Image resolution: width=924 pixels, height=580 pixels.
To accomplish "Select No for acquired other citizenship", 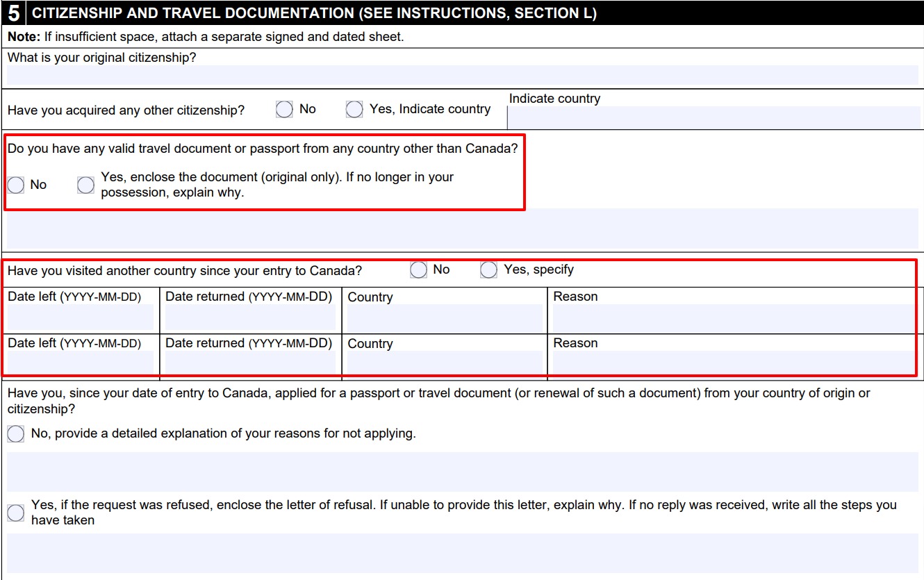I will click(284, 108).
